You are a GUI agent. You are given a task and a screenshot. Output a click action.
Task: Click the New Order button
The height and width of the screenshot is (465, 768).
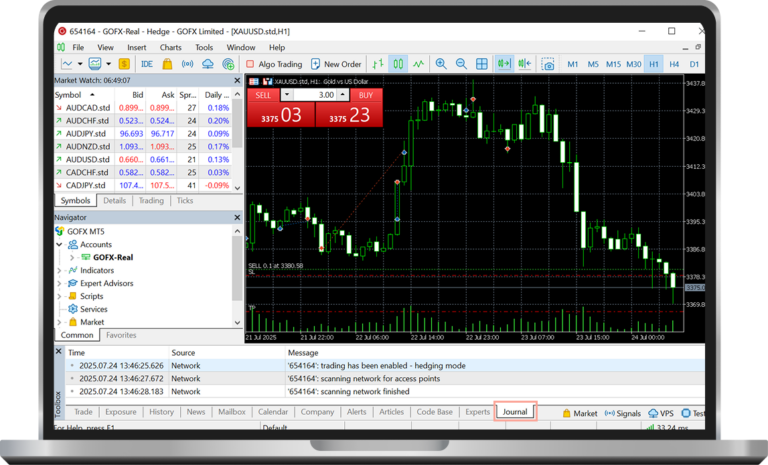[336, 64]
